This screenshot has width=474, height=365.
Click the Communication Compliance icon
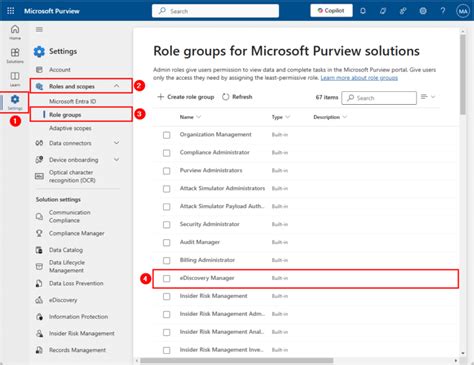pos(39,216)
